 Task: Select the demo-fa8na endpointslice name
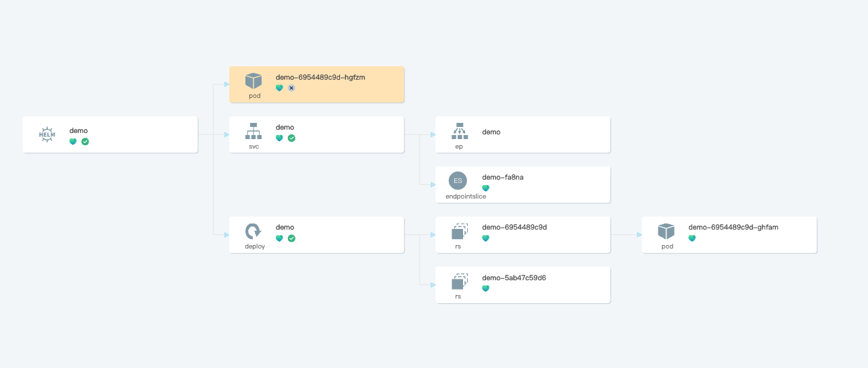pyautogui.click(x=503, y=177)
